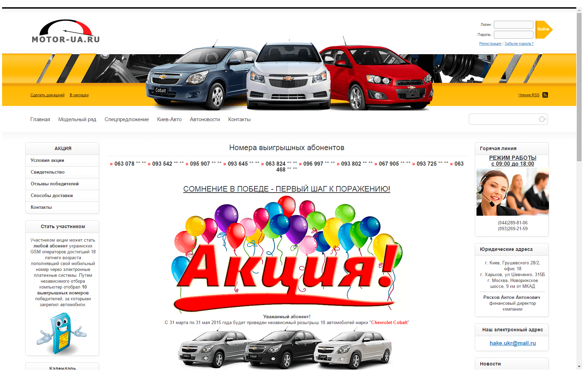Click the hake.ukr@mail.ru email link
Image resolution: width=588 pixels, height=380 pixels.
coord(513,343)
